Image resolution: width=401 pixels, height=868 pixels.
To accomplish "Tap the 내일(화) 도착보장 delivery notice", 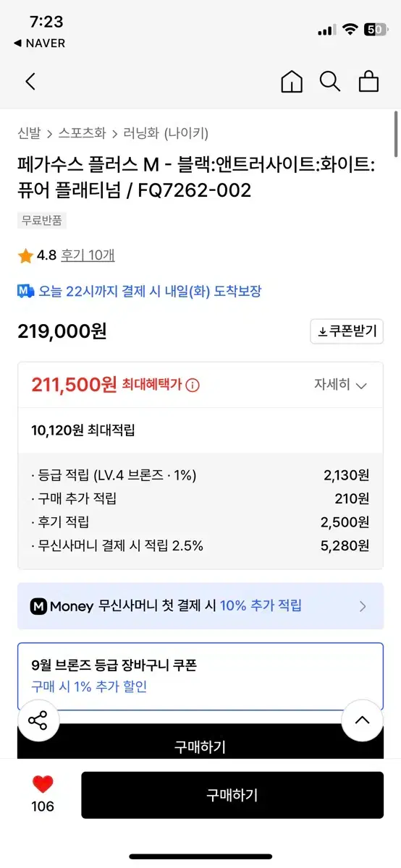I will (x=139, y=292).
